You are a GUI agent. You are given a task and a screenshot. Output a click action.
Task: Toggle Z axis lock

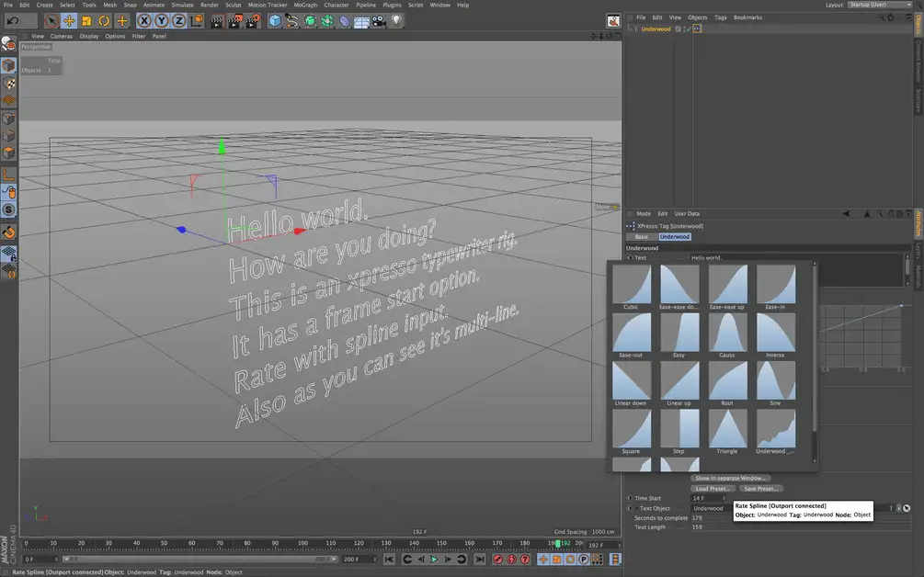(179, 21)
